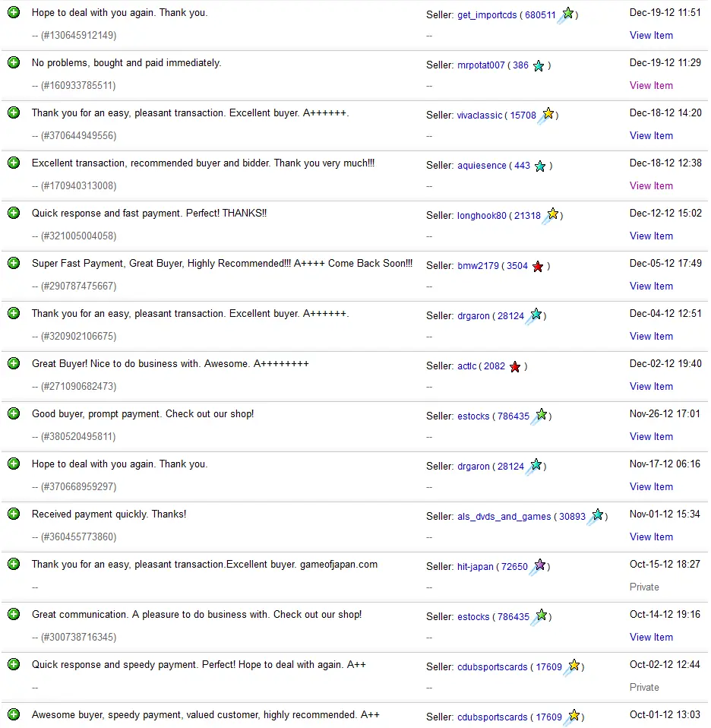Click green positive feedback icon for "No problems, bought"
Viewport: 711px width, 728px height.
[x=14, y=62]
